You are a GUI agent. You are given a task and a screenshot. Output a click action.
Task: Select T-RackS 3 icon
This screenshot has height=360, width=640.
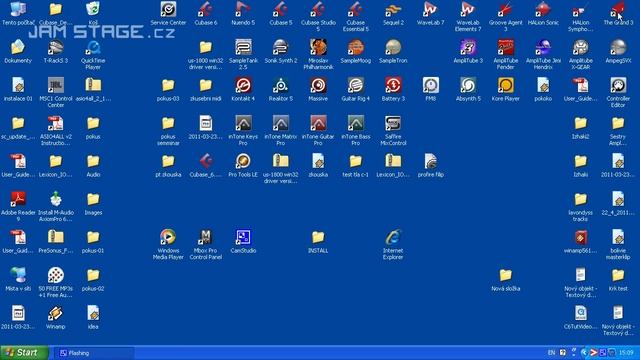pyautogui.click(x=56, y=47)
